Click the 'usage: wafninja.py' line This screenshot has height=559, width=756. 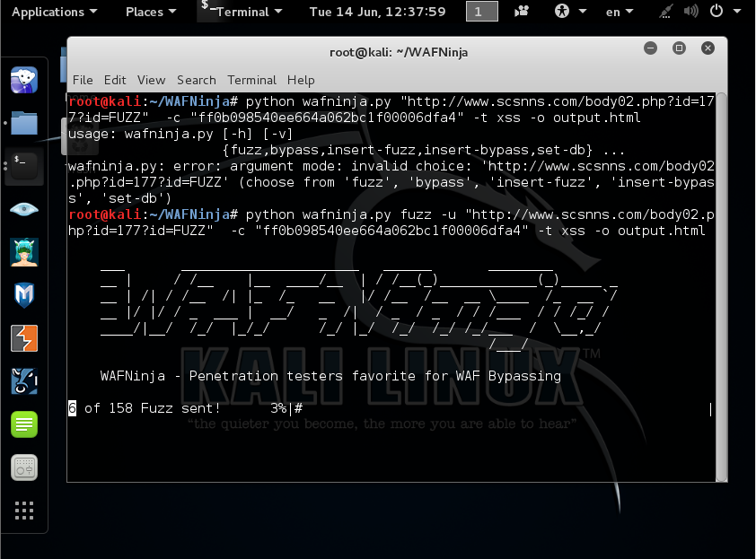(x=180, y=134)
